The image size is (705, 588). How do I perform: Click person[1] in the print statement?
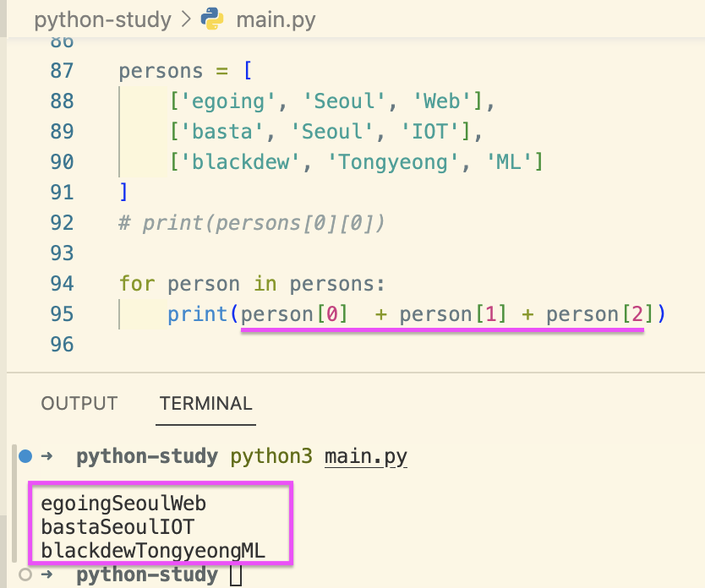(453, 314)
